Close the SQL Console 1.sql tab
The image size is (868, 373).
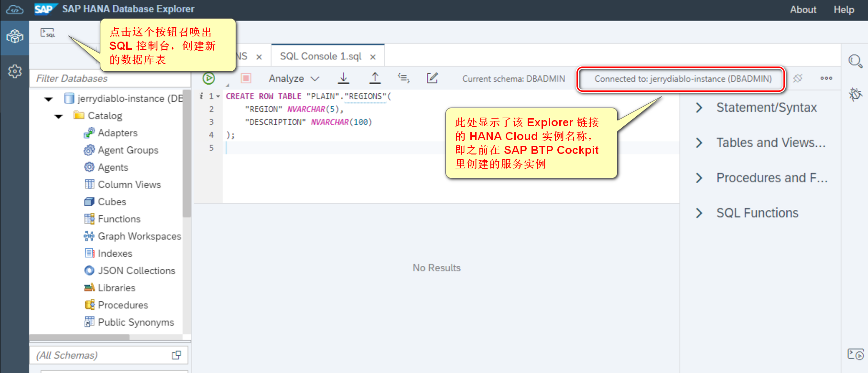point(373,57)
